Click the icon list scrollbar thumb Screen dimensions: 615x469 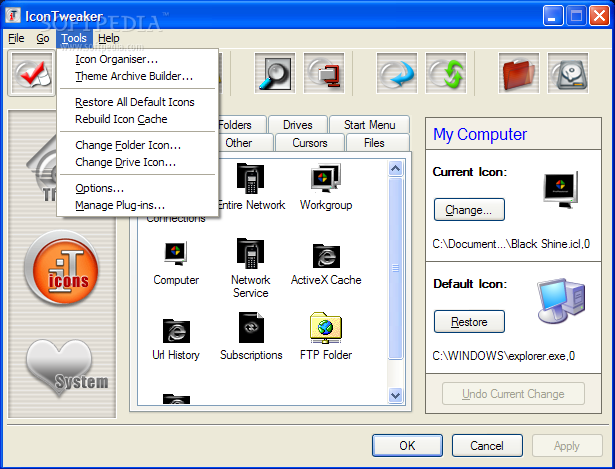coord(395,268)
